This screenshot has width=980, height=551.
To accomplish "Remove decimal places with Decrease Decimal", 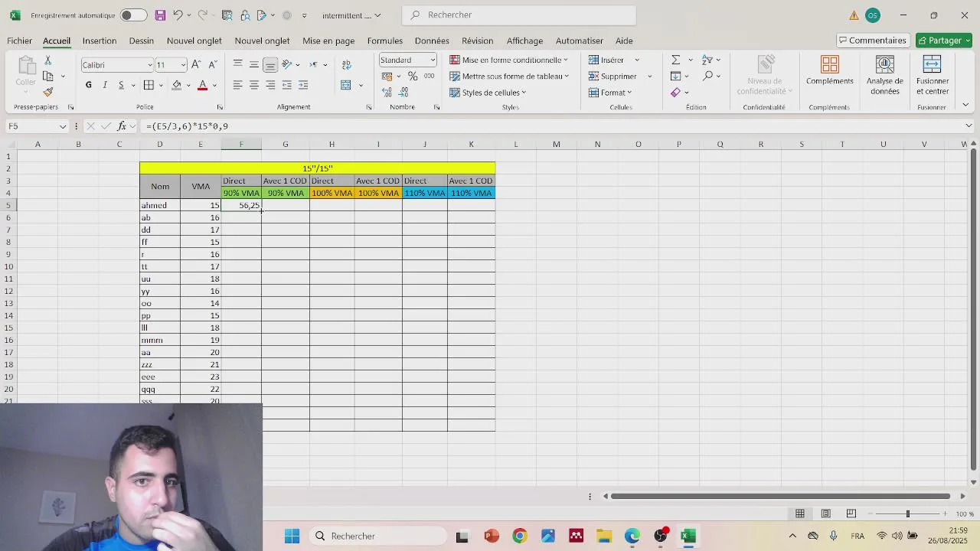I will (x=403, y=92).
